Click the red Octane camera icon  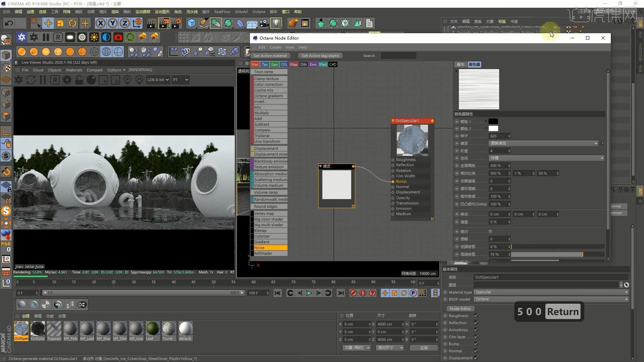click(x=118, y=37)
